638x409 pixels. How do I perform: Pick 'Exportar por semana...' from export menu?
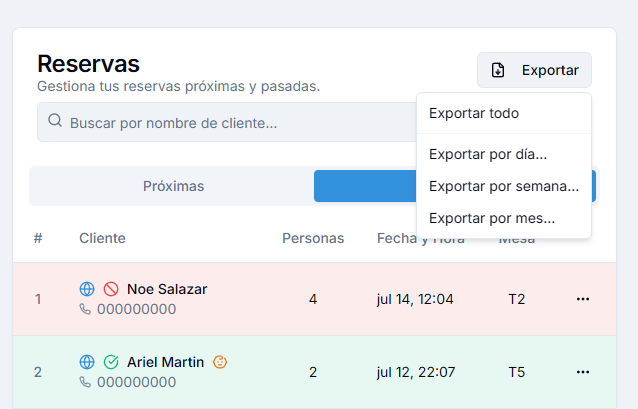pos(504,186)
